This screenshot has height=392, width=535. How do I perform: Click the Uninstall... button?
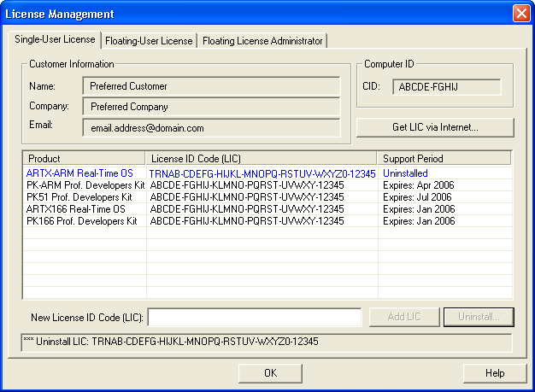[479, 318]
